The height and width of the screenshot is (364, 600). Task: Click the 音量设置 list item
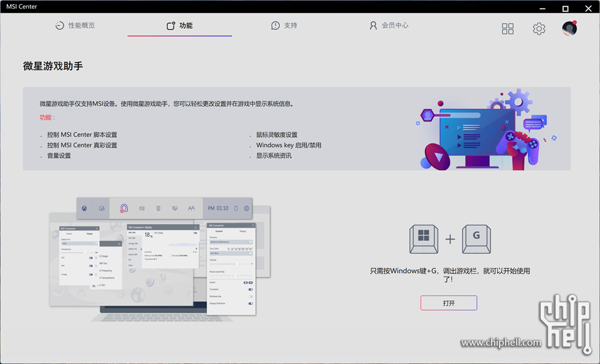(x=59, y=155)
